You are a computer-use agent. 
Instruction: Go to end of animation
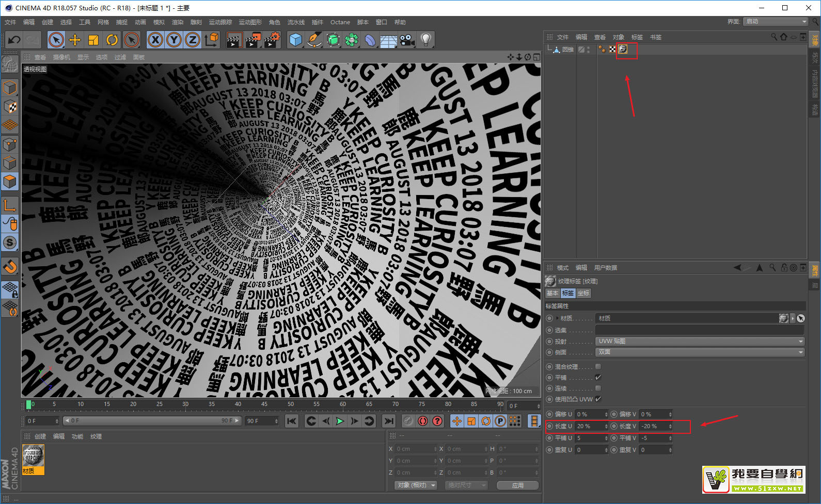click(389, 421)
